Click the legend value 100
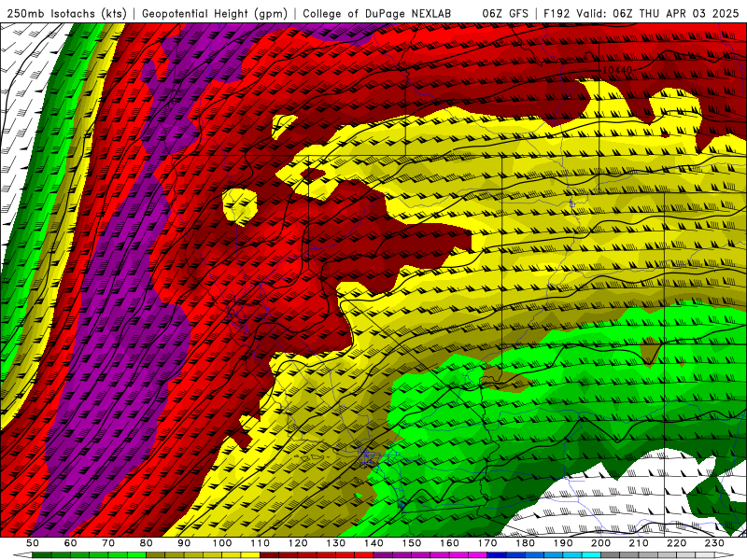The width and height of the screenshot is (747, 560). point(222,543)
